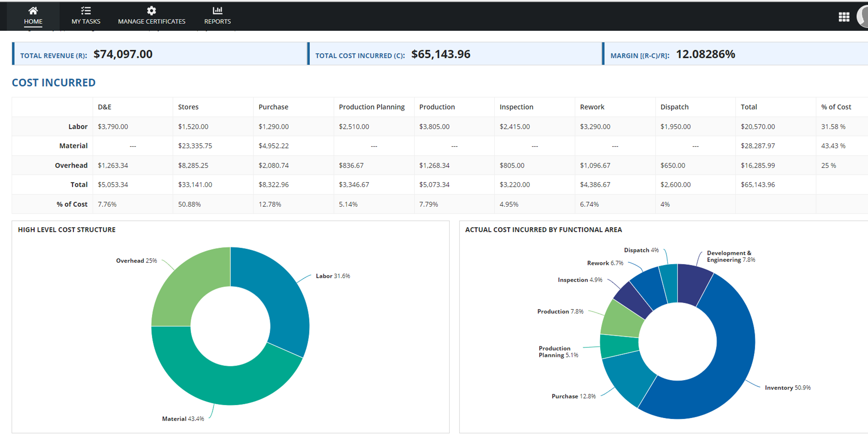Open the REPORTS menu item
Image resolution: width=868 pixels, height=438 pixels.
217,16
